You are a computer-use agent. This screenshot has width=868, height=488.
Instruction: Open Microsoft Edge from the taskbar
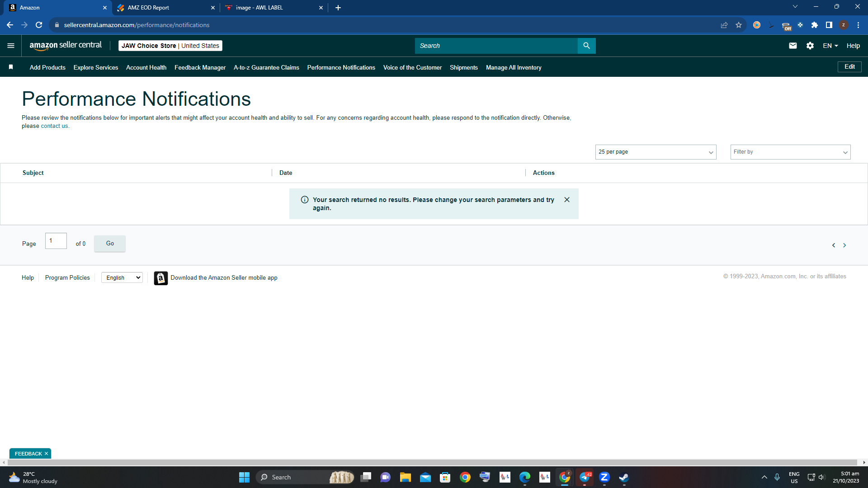pyautogui.click(x=524, y=477)
